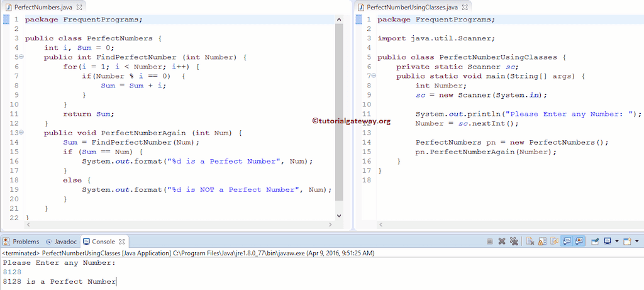The image size is (644, 290).
Task: Click the scroll left arrow under PerfectNumberUsingClasses.java editor
Action: 380,225
